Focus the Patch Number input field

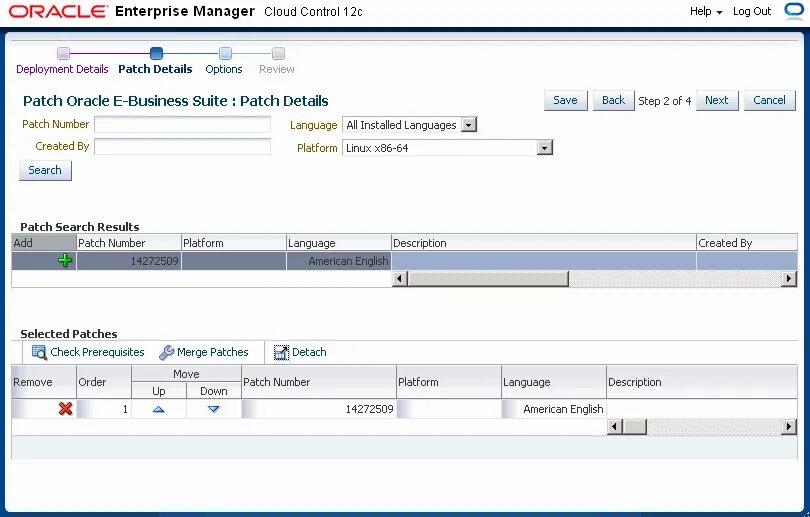pos(182,124)
